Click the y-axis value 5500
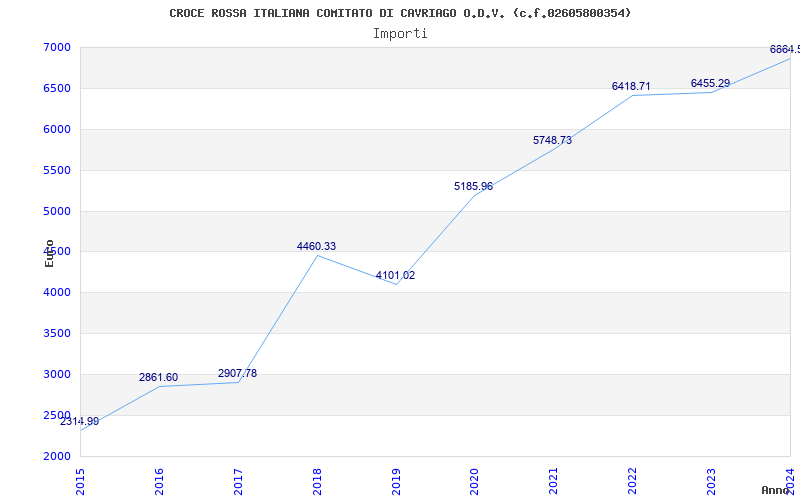The width and height of the screenshot is (800, 500). coord(56,170)
